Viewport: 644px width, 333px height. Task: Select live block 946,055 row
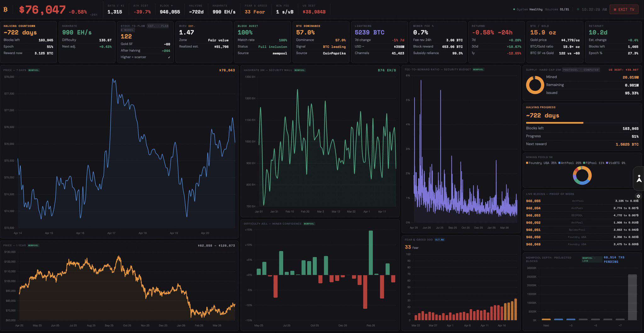pyautogui.click(x=582, y=201)
